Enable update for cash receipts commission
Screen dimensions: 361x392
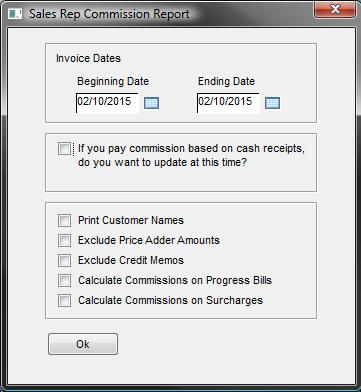coord(64,149)
